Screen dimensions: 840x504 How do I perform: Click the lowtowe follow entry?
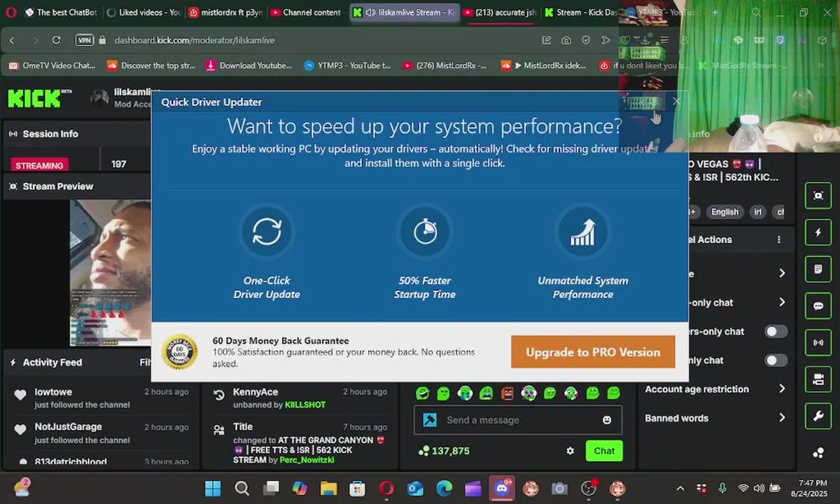[100, 398]
